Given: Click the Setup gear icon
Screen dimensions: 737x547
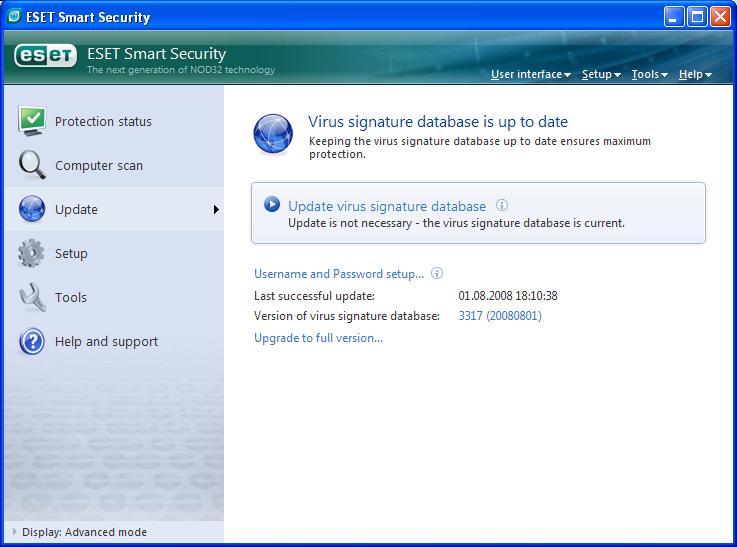Looking at the screenshot, I should (x=31, y=253).
